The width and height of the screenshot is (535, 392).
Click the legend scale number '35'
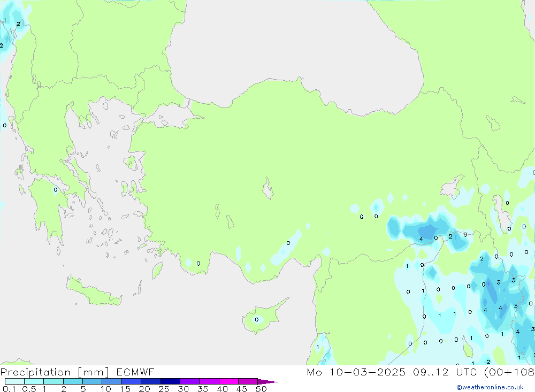click(203, 389)
